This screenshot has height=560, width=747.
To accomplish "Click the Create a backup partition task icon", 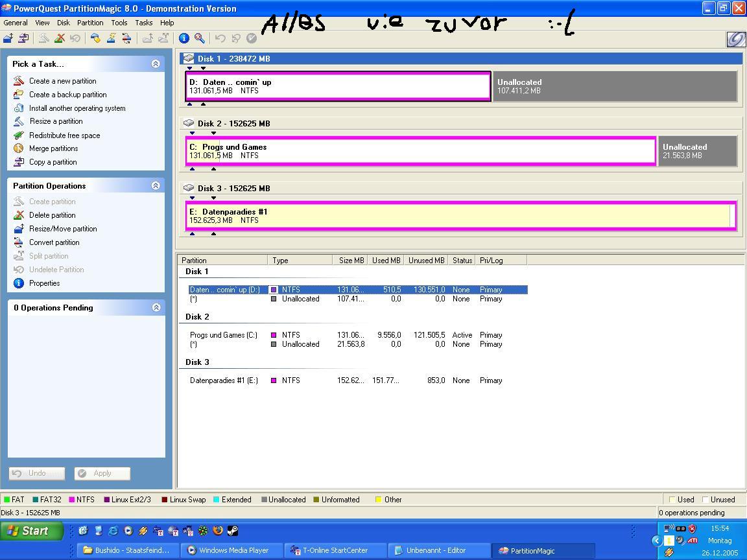I will tap(19, 94).
